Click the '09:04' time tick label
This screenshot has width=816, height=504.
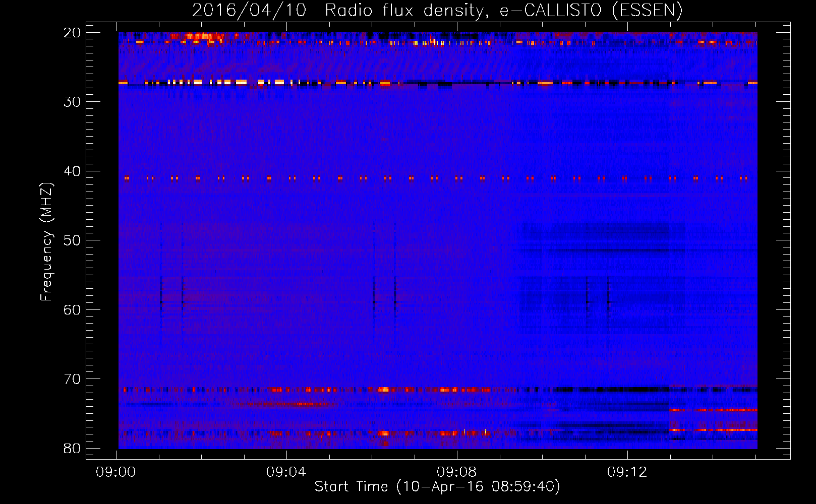tap(286, 472)
